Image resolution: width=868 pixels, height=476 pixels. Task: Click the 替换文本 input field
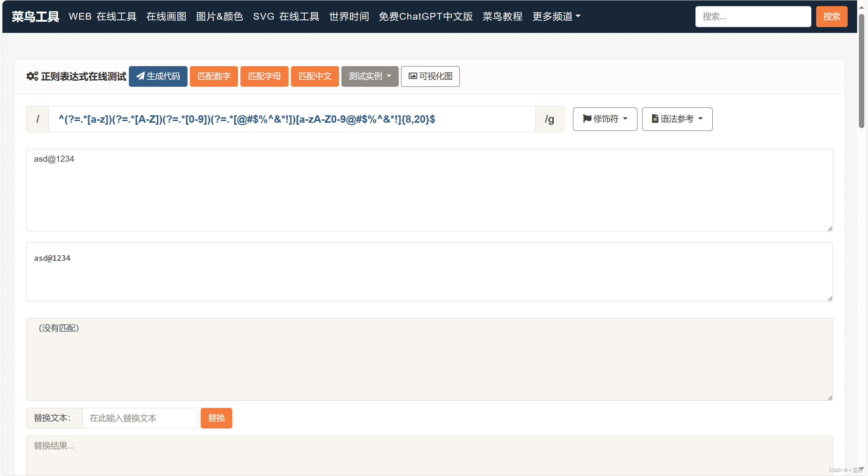140,418
